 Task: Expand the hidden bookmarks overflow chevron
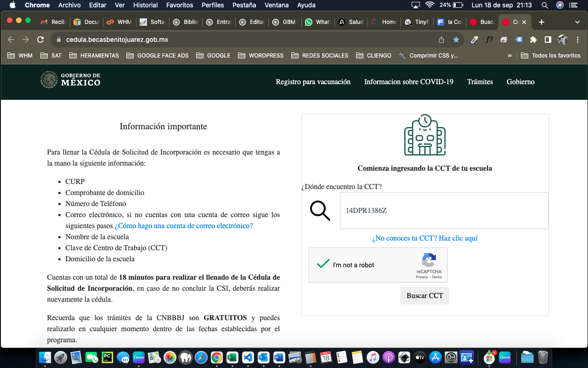(x=509, y=56)
